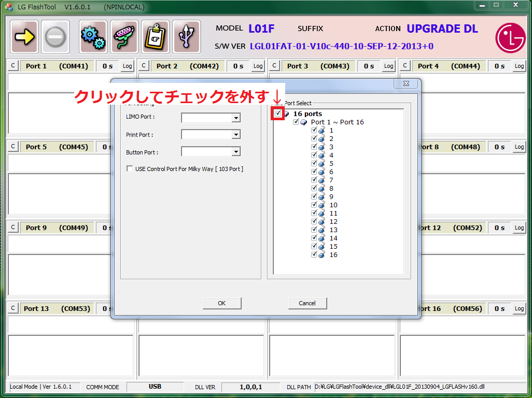Click the Port 1 (COM41) label
Screen dimensions: 532x398
pos(57,66)
